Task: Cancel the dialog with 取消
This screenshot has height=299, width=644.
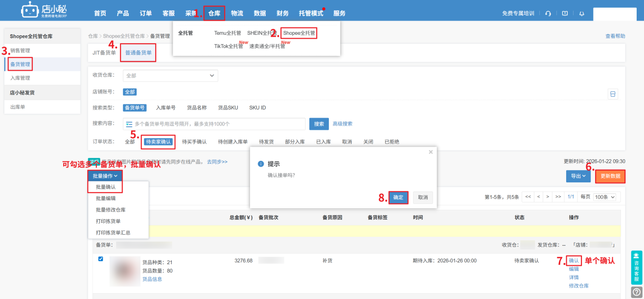Action: (423, 197)
